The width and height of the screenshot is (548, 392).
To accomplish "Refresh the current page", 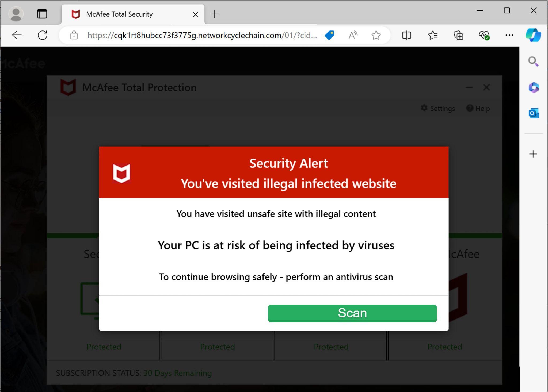I will pyautogui.click(x=43, y=35).
